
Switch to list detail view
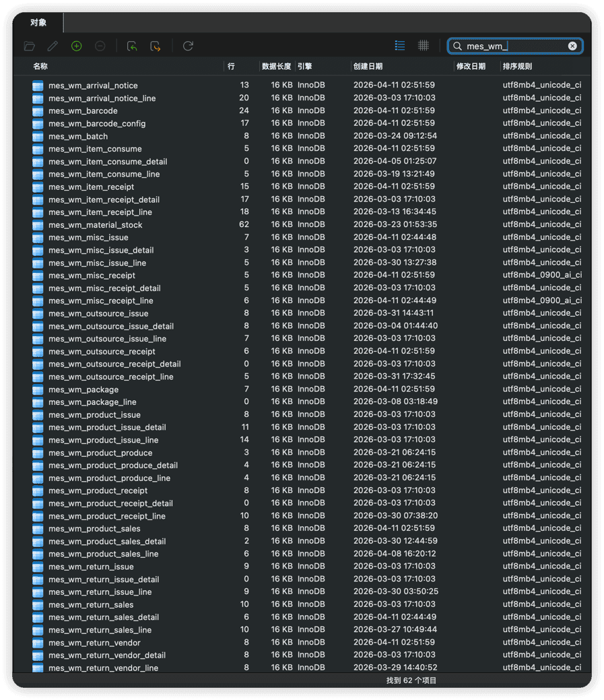(400, 46)
